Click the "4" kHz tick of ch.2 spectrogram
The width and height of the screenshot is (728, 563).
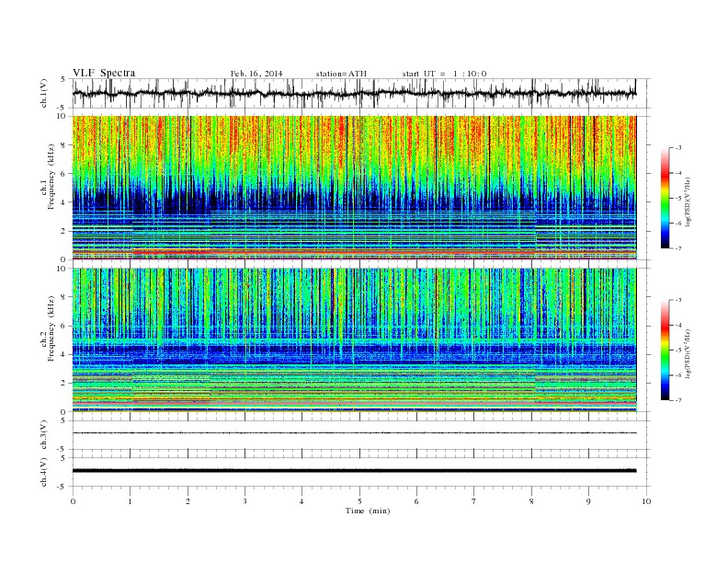point(64,354)
